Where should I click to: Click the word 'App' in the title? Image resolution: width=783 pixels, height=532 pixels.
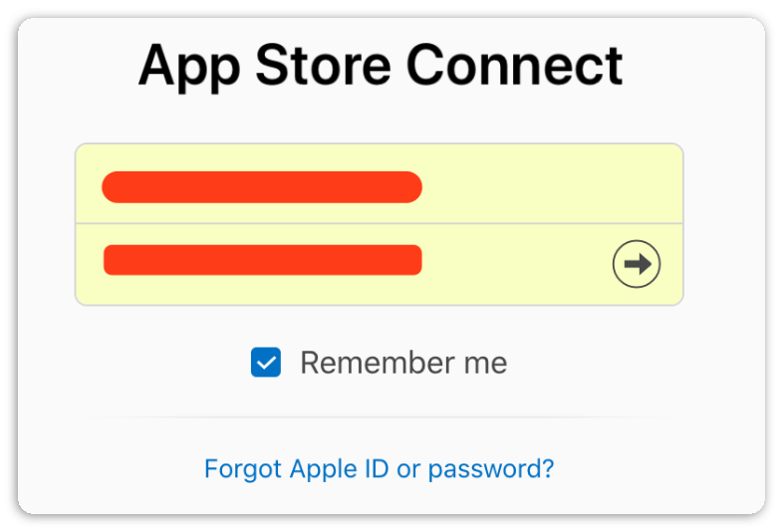pyautogui.click(x=187, y=68)
